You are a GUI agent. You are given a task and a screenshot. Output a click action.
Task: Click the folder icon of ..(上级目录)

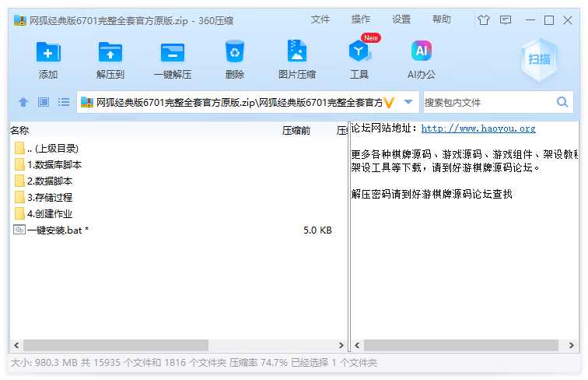(x=19, y=148)
